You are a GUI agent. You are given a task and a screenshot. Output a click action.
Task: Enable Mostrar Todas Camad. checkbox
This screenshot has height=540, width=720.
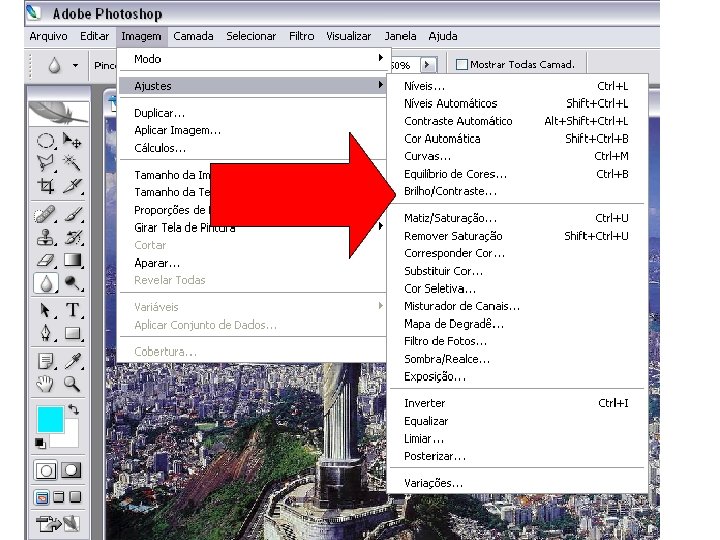(461, 65)
